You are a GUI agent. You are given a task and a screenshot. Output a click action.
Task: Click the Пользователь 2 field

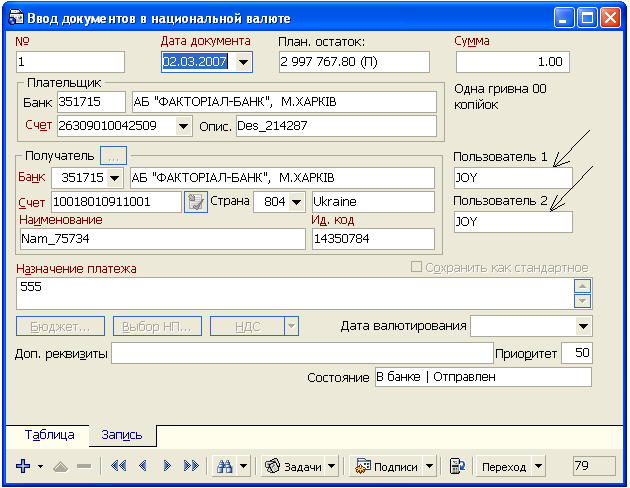513,222
